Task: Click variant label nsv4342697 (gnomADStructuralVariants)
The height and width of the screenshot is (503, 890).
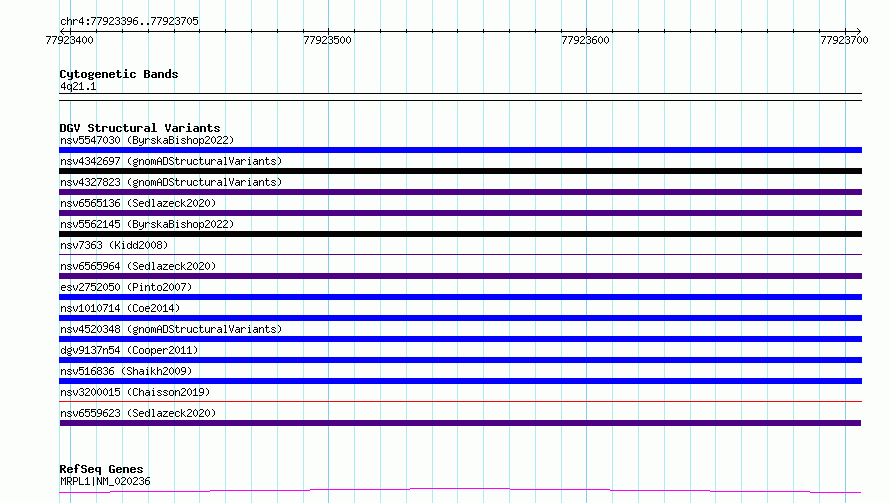Action: coord(171,161)
